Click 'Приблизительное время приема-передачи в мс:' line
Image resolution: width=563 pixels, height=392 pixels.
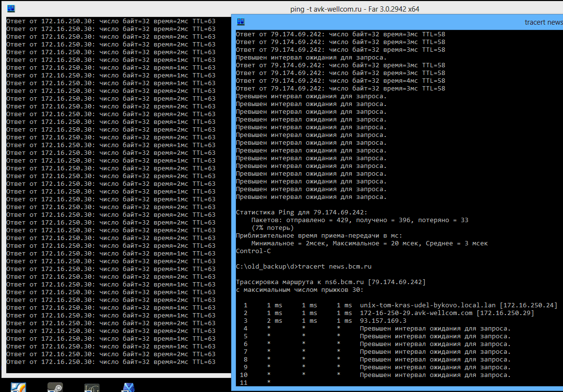coord(319,236)
